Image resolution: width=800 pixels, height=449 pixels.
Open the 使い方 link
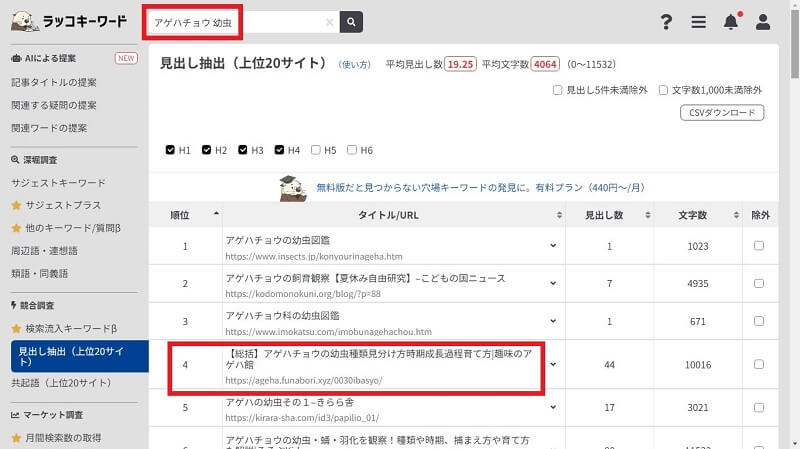(356, 64)
